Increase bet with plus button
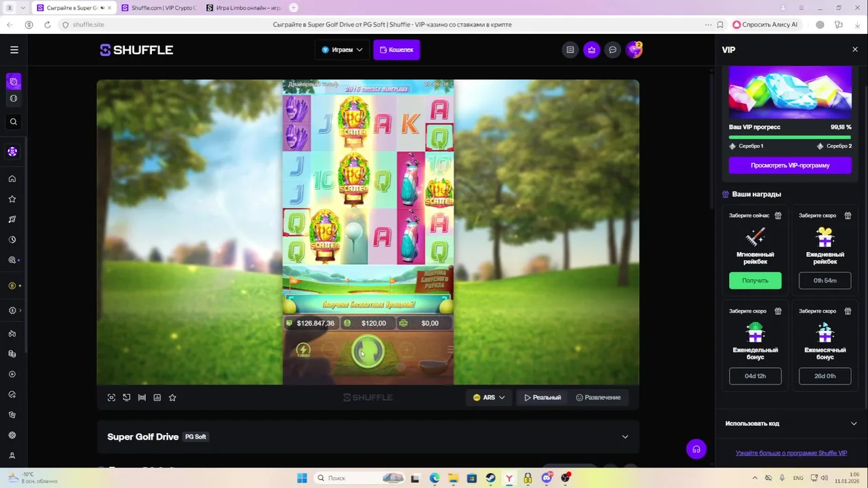This screenshot has width=868, height=488. (x=407, y=350)
